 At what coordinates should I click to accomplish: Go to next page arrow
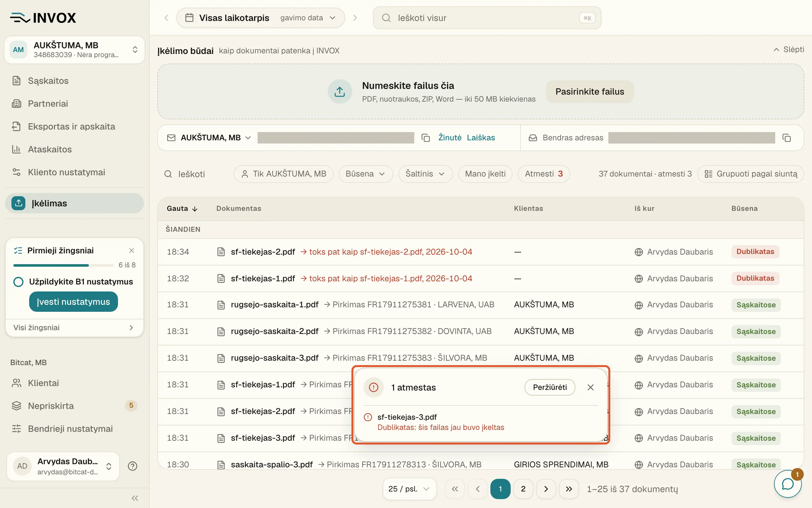546,489
